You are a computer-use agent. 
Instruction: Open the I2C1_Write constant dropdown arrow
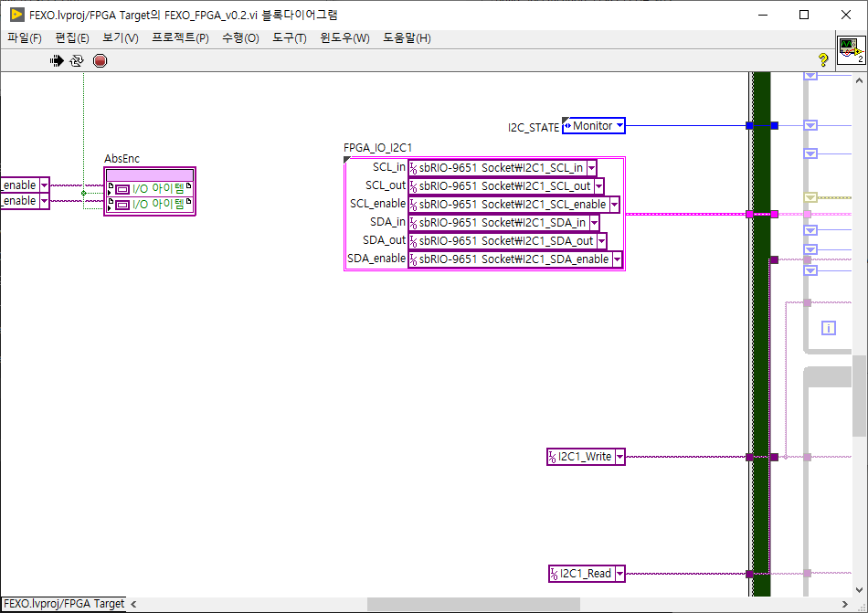click(619, 457)
